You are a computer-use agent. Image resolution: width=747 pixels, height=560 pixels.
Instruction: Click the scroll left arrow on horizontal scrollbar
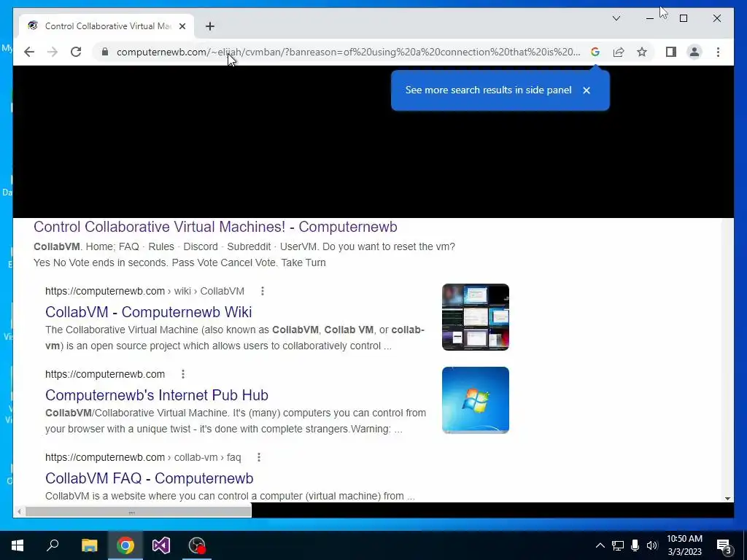pyautogui.click(x=18, y=512)
